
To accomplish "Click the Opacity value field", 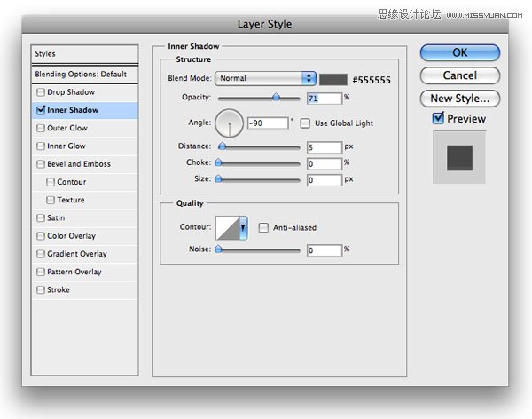I will (x=325, y=99).
